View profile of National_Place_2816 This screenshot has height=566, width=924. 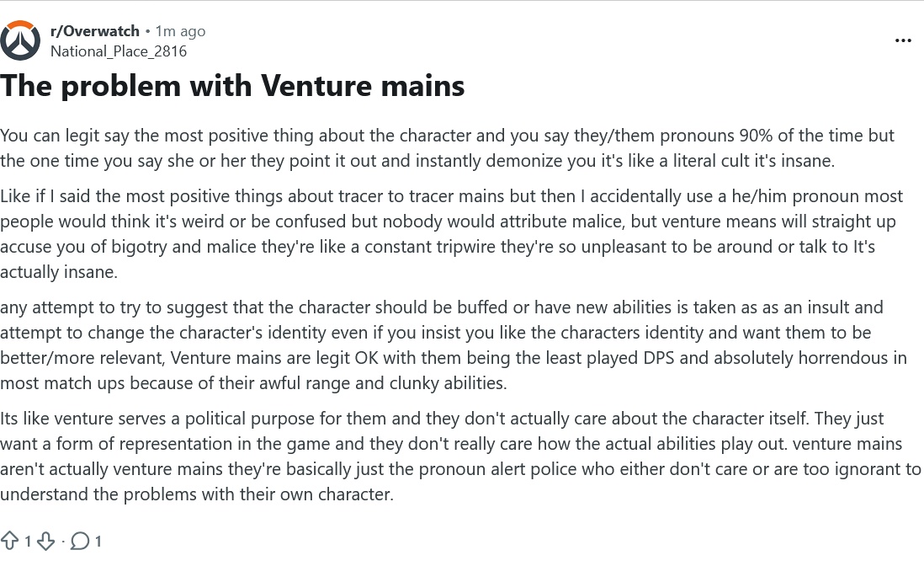point(119,51)
